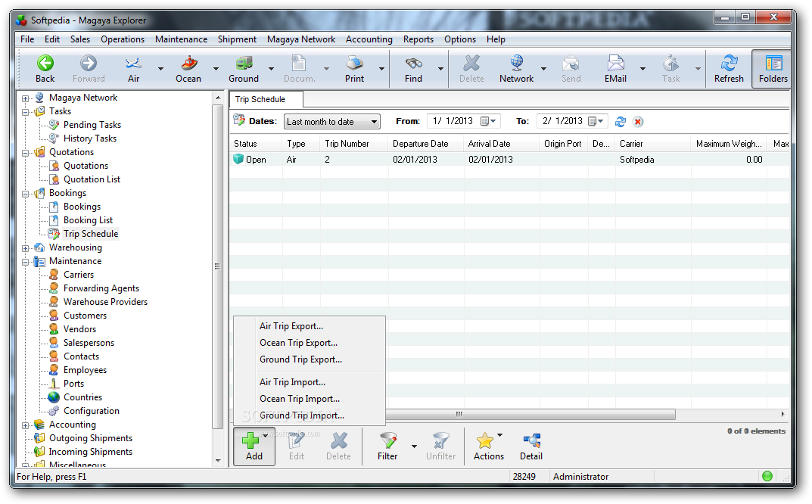Screen dimensions: 812x504
Task: Sort by Carrier column header
Action: coord(652,144)
